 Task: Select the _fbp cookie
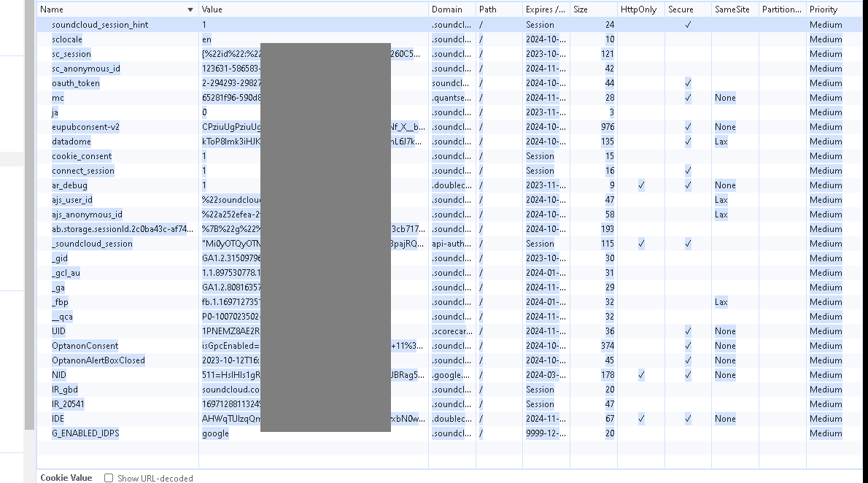[61, 302]
